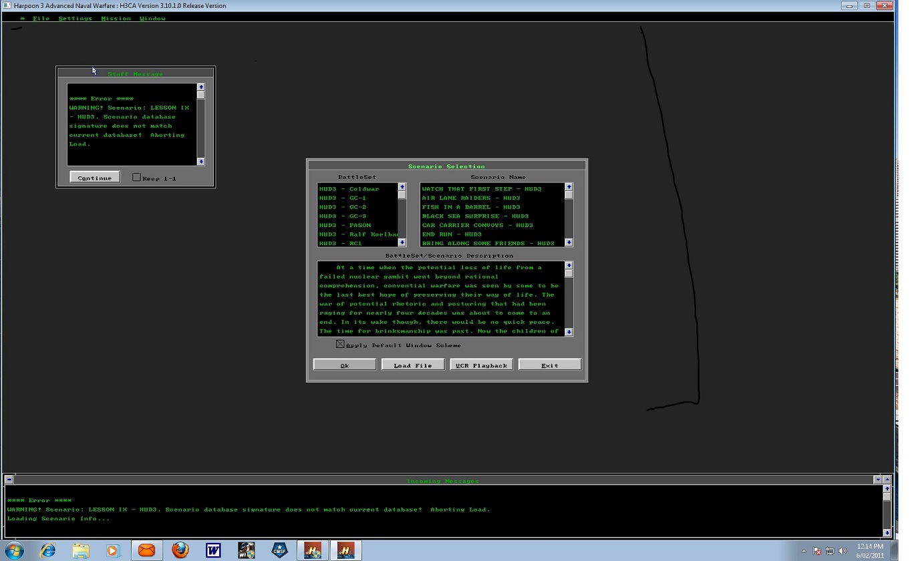Viewport: 924px width, 561px height.
Task: Select scenario BLACK SEA SURPRISE - HUD3
Action: pos(475,216)
